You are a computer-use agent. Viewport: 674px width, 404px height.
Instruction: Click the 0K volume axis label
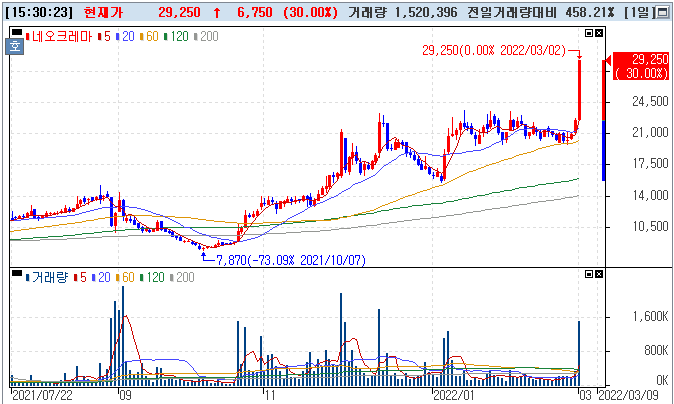662,381
